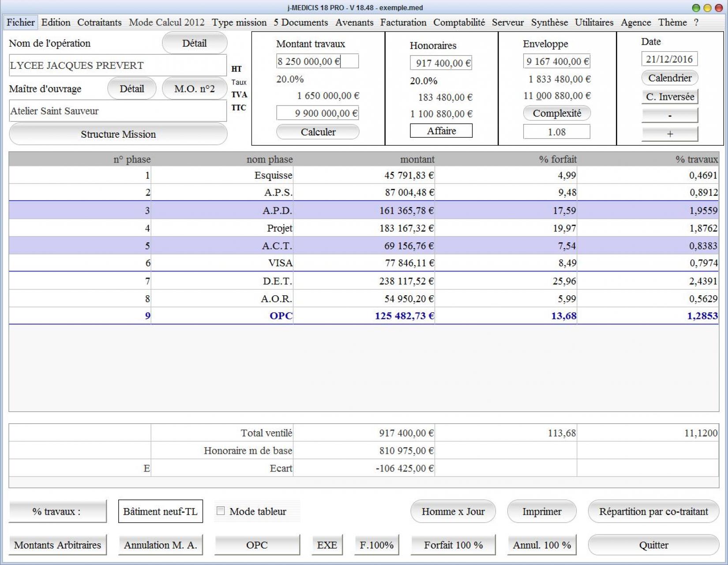Open the Calendrier date picker button
This screenshot has height=565, width=728.
point(670,78)
